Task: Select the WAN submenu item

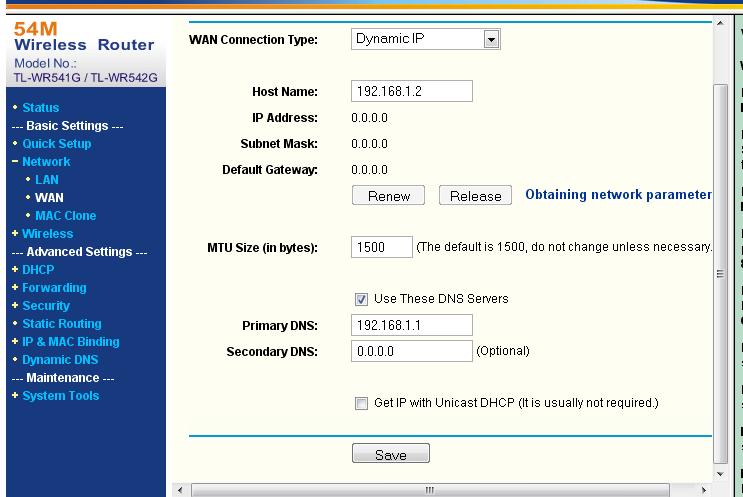Action: pos(49,198)
